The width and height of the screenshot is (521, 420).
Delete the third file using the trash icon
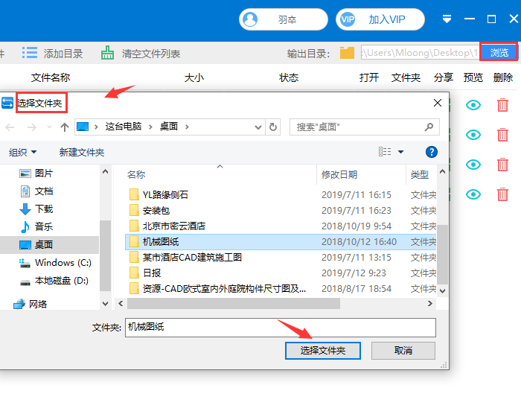point(502,165)
